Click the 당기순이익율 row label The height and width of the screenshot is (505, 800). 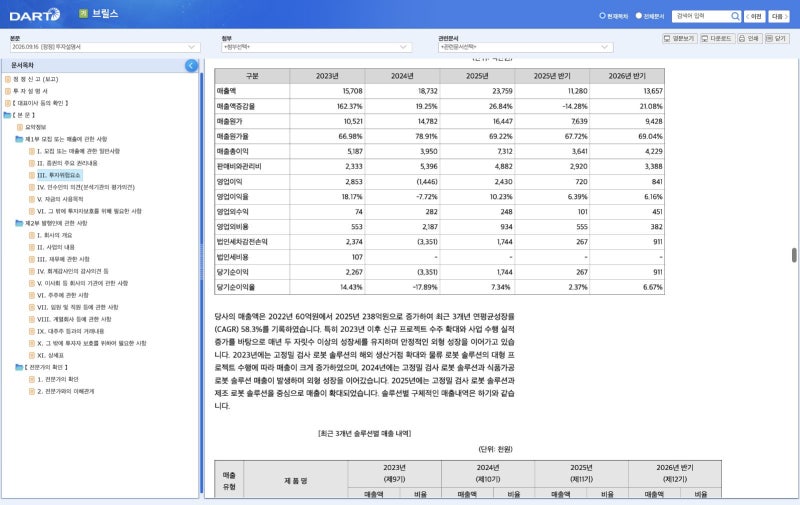point(236,287)
